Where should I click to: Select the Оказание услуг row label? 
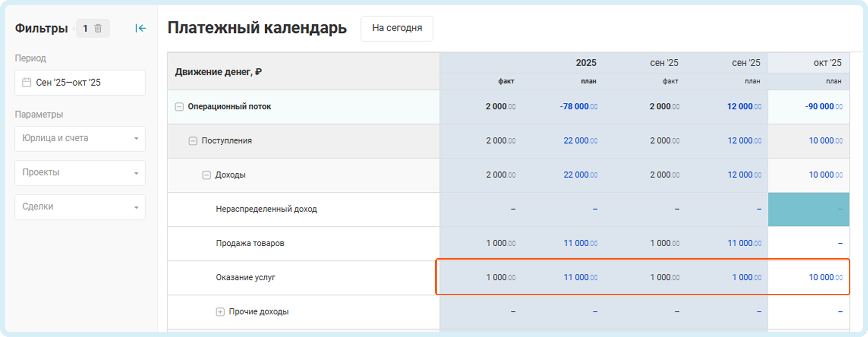(x=245, y=277)
